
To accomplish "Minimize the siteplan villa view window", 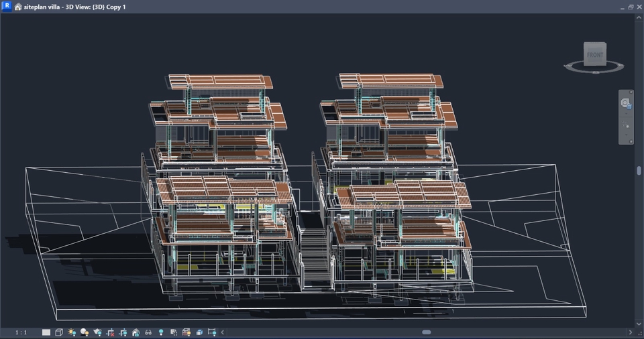I will (x=623, y=7).
